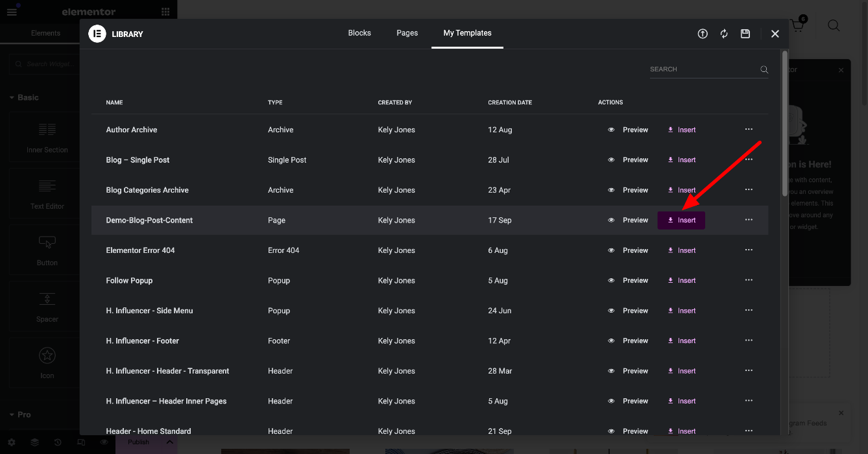This screenshot has width=868, height=454.
Task: Switch to the Blocks tab
Action: click(x=359, y=33)
